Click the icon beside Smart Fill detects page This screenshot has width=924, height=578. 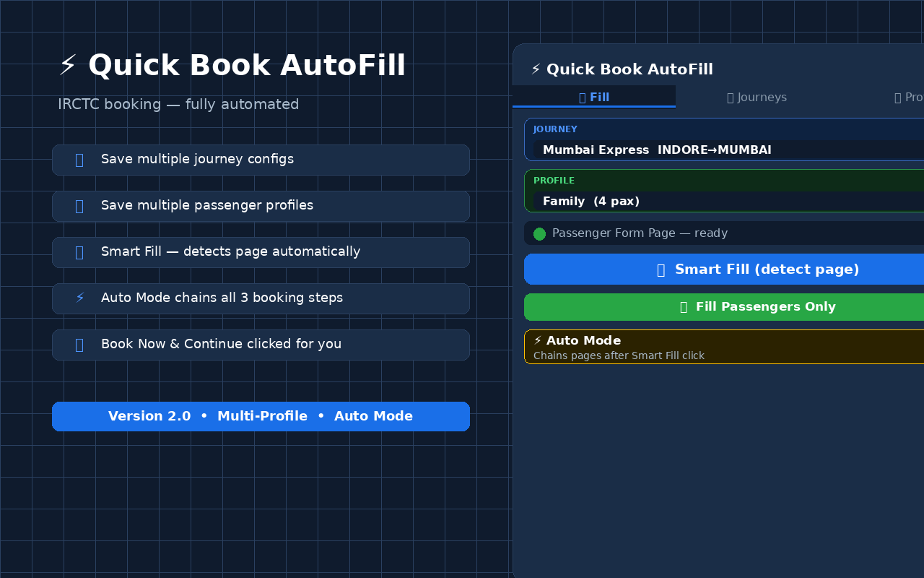79,252
